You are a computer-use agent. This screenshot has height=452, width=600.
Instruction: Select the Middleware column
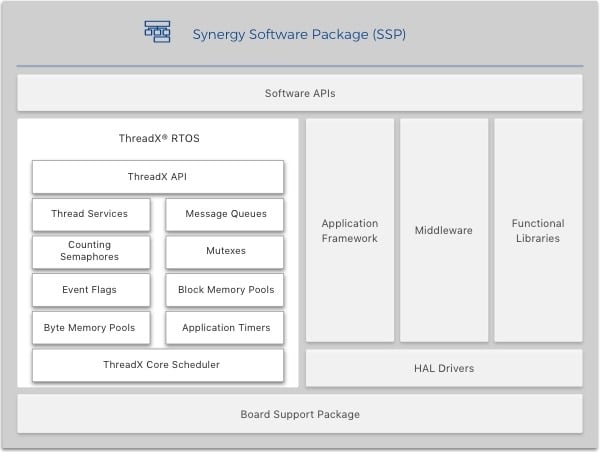click(444, 231)
